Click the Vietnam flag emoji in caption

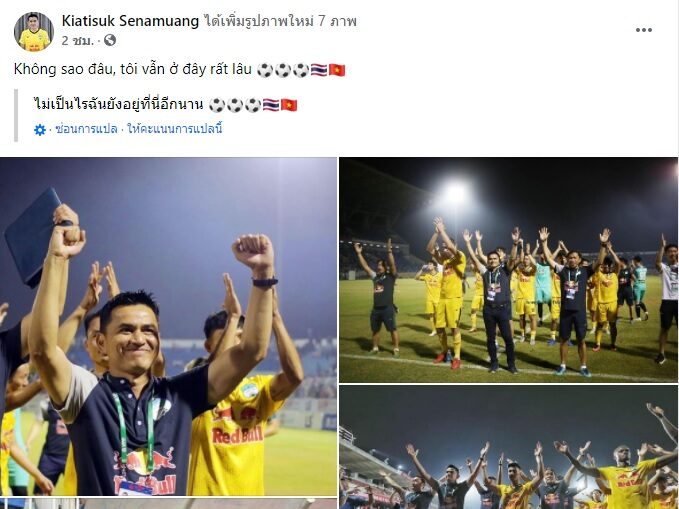(x=337, y=70)
